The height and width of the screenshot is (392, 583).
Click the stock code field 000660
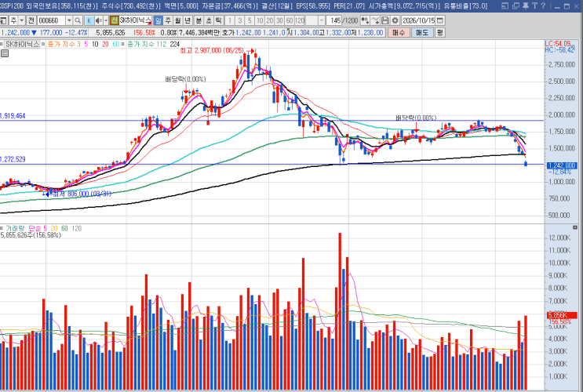51,20
